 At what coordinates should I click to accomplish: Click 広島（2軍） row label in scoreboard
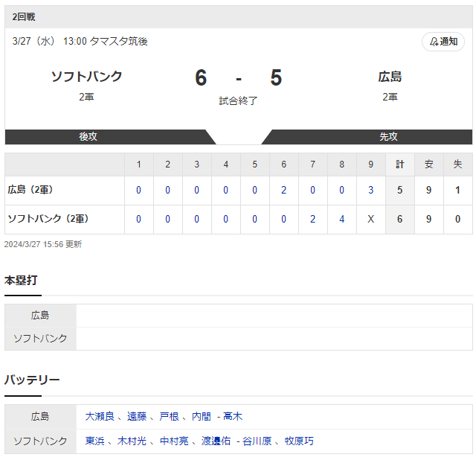(30, 190)
